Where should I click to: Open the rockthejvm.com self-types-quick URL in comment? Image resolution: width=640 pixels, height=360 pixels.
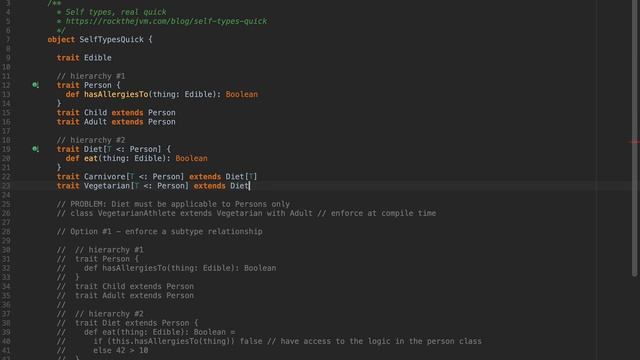166,21
